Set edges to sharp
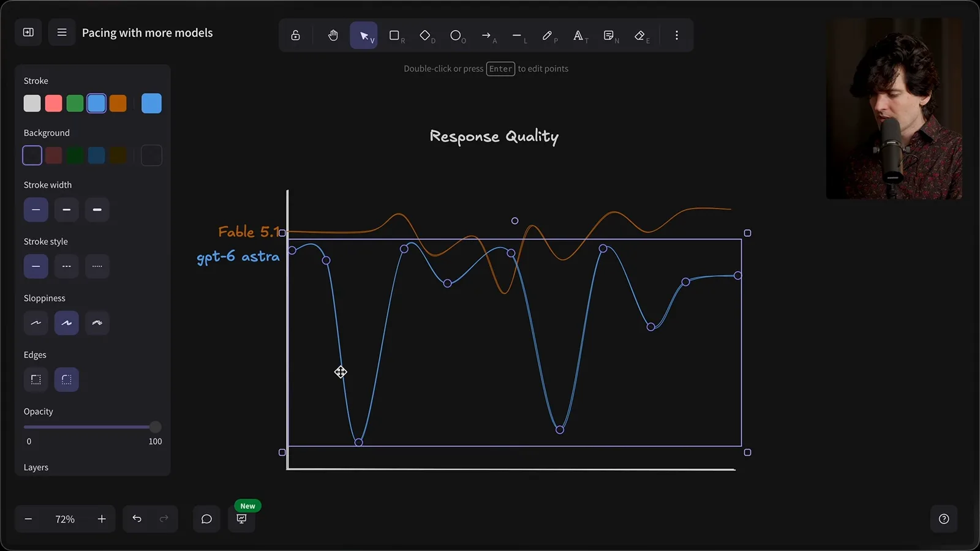This screenshot has width=980, height=551. click(36, 380)
